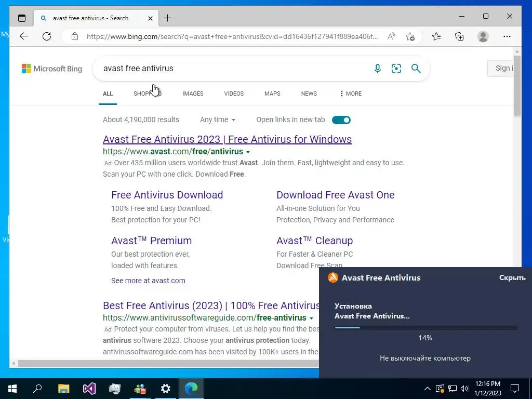
Task: Open Collections panel
Action: (459, 36)
